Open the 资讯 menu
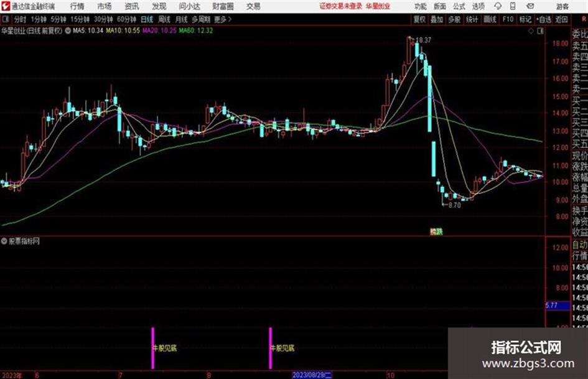This screenshot has width=588, height=379. 132,6
